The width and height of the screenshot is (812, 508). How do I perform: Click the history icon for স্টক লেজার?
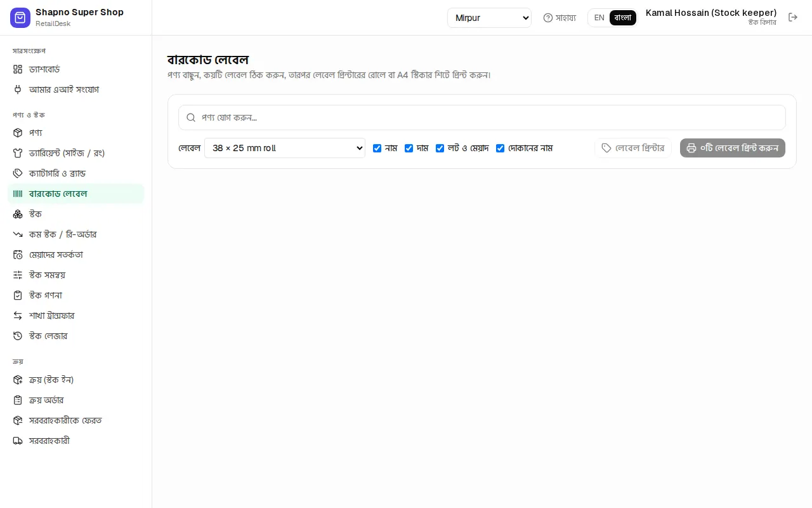point(18,336)
